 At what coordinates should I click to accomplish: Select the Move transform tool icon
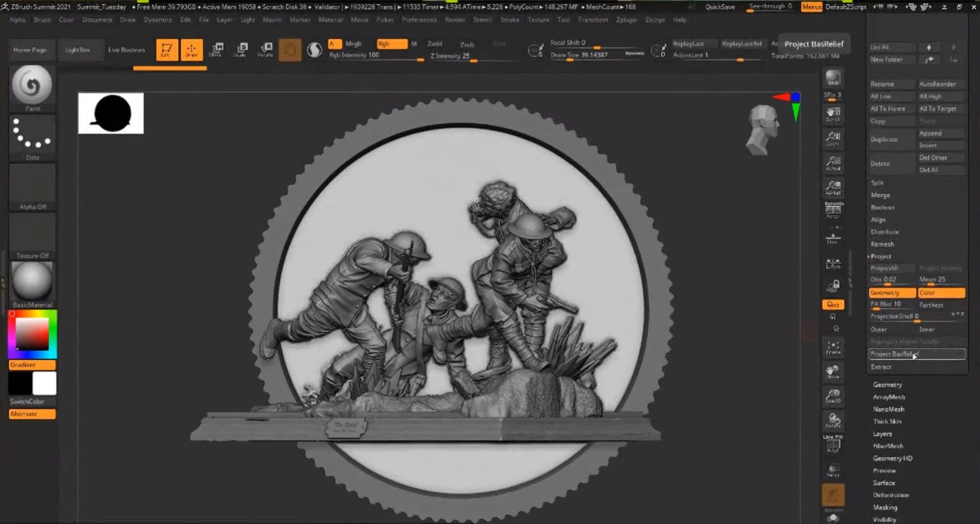[216, 49]
